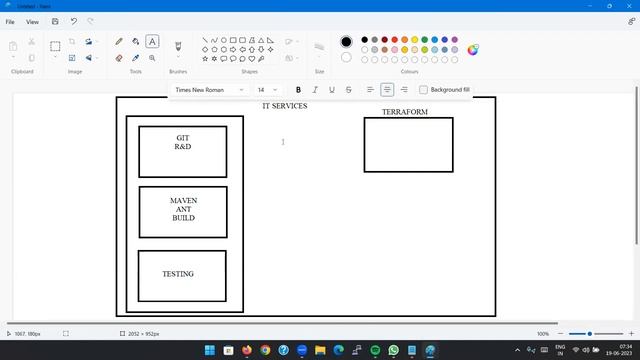Select the Pentagon shape
The width and height of the screenshot is (640, 360).
coord(214,49)
